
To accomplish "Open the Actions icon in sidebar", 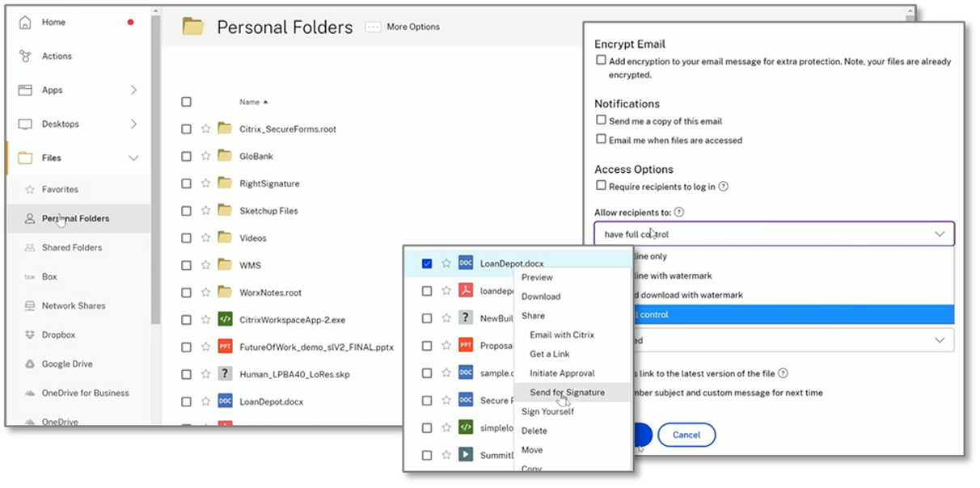I will pyautogui.click(x=25, y=56).
